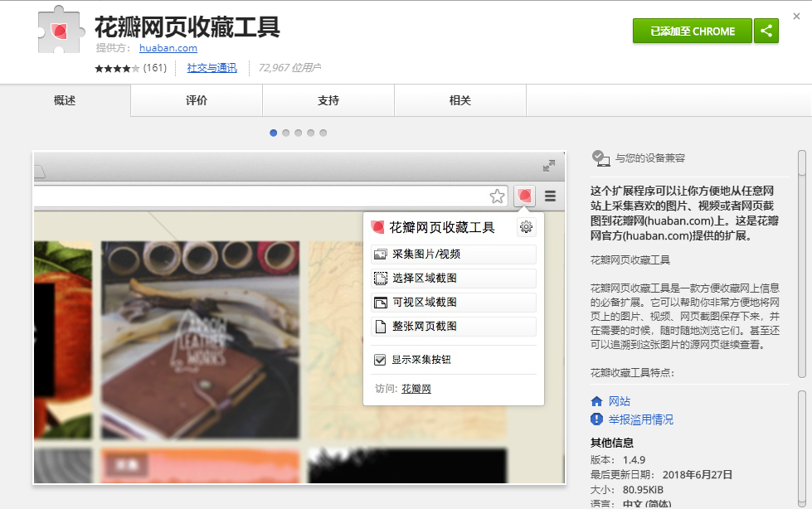Screen dimensions: 812x509
Task: Select the fifth carousel dot
Action: [323, 133]
